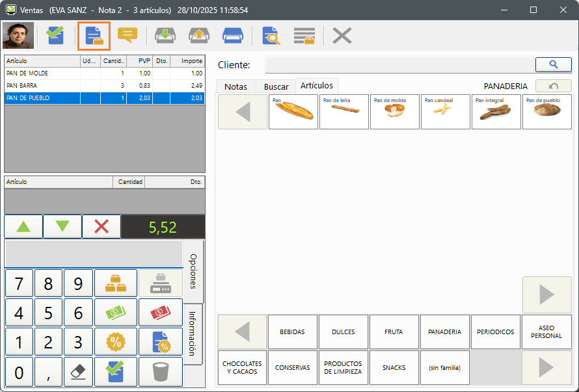Viewport: 579px width, 392px height.
Task: Select the BEBIDAS family button
Action: tap(292, 332)
